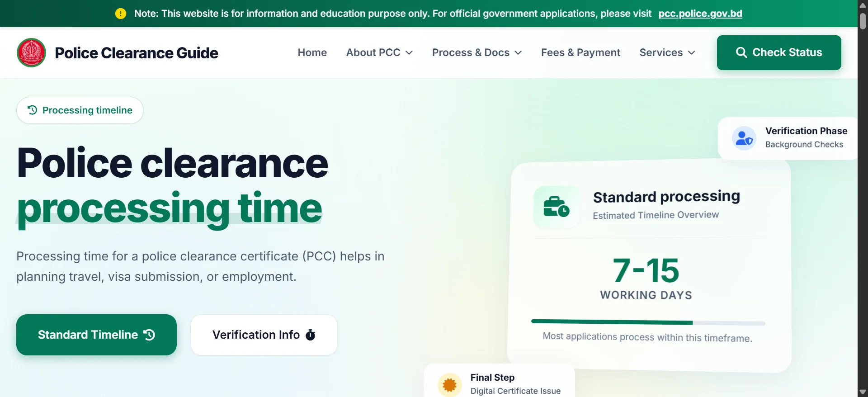Open the Process & Docs menu label
The height and width of the screenshot is (397, 868).
pyautogui.click(x=471, y=52)
